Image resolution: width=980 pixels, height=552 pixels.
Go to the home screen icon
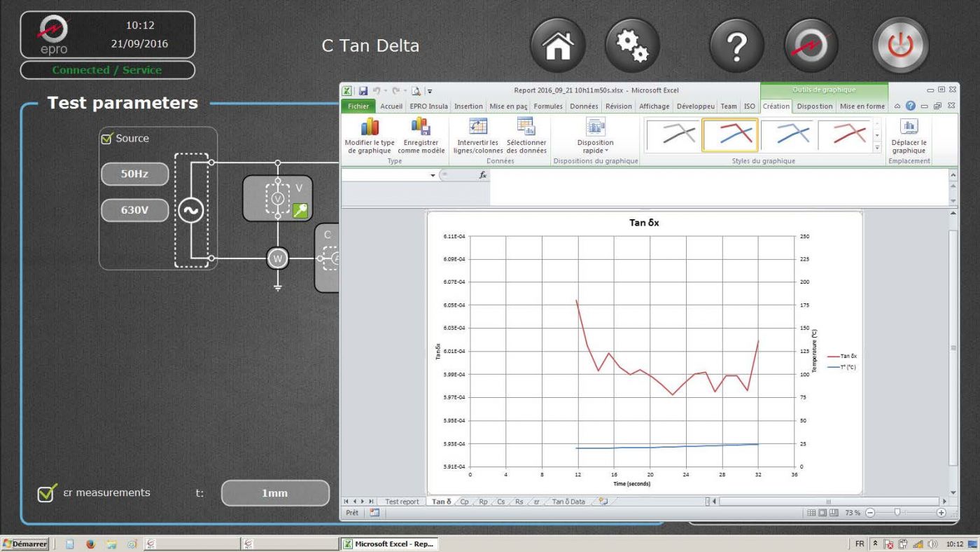click(x=559, y=46)
